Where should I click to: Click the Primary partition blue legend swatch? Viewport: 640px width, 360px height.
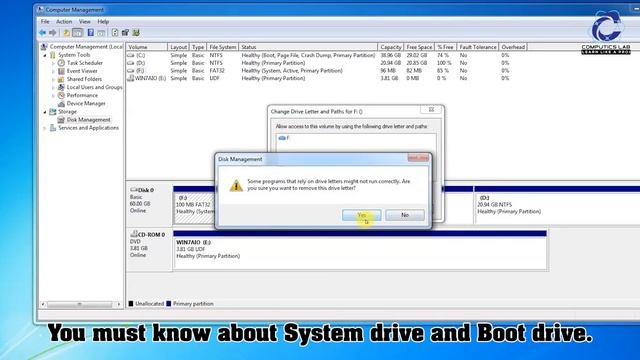click(169, 304)
